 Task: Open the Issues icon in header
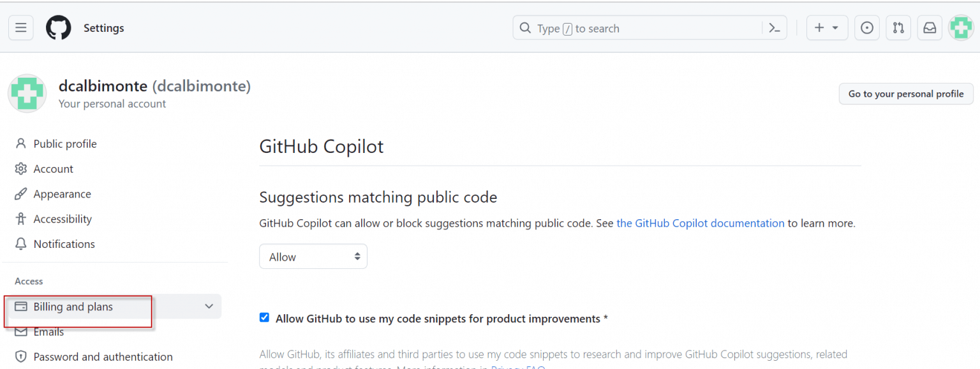point(866,28)
